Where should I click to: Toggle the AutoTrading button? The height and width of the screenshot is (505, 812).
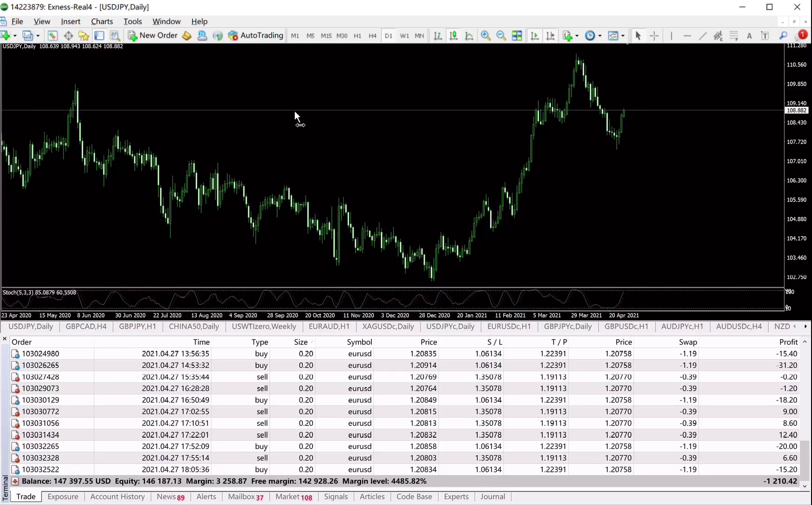[256, 36]
